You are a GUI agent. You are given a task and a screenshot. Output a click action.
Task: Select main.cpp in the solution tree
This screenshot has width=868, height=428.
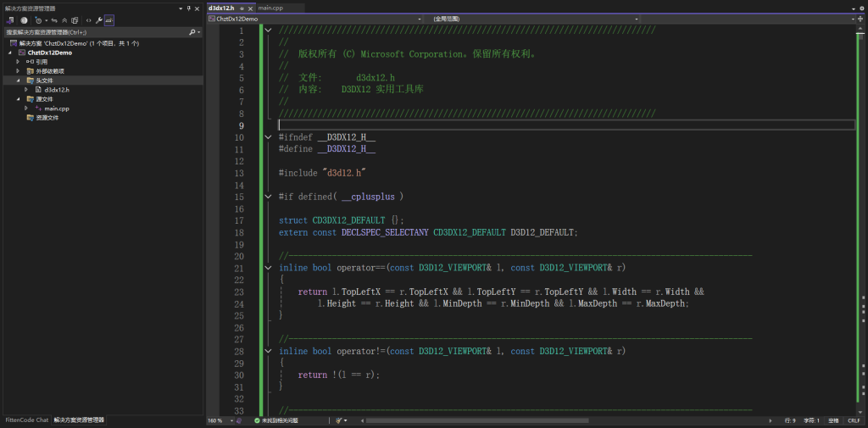57,108
